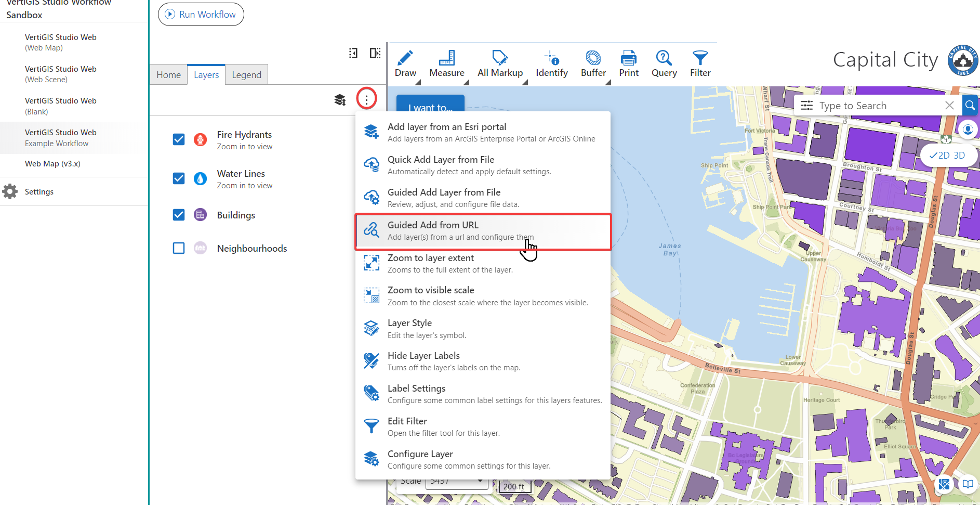
Task: Open the All Markup tool
Action: [x=500, y=64]
